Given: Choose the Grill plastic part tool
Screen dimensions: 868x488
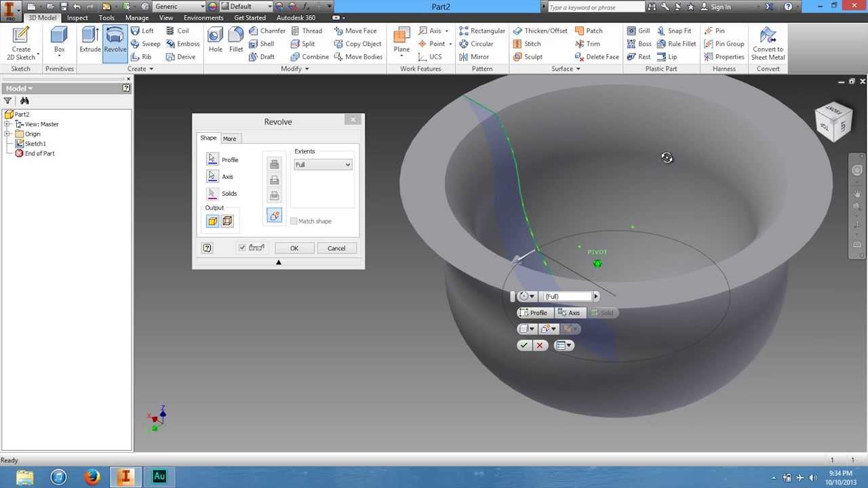Looking at the screenshot, I should (638, 30).
